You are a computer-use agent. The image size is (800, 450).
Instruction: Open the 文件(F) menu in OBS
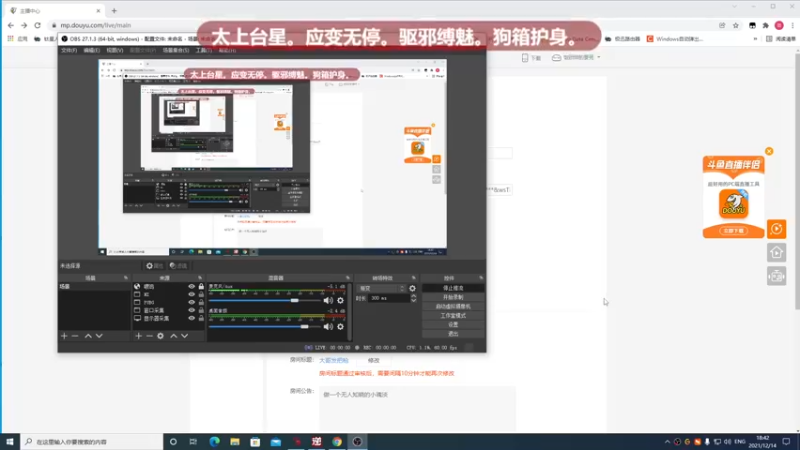[x=69, y=51]
